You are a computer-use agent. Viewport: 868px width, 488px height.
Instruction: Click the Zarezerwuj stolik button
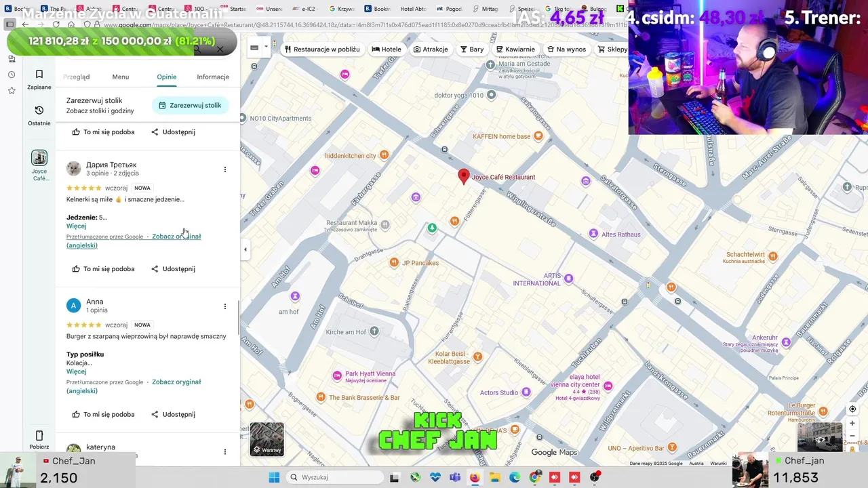tap(191, 105)
